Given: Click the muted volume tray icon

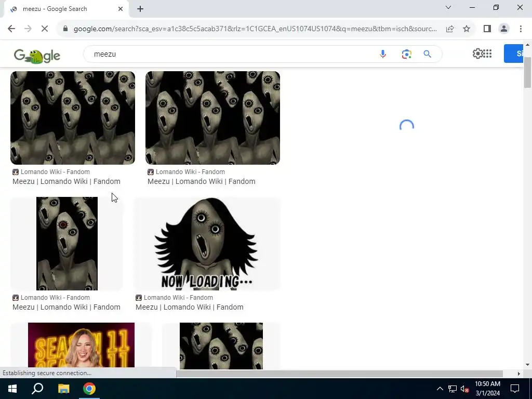Looking at the screenshot, I should [x=464, y=389].
